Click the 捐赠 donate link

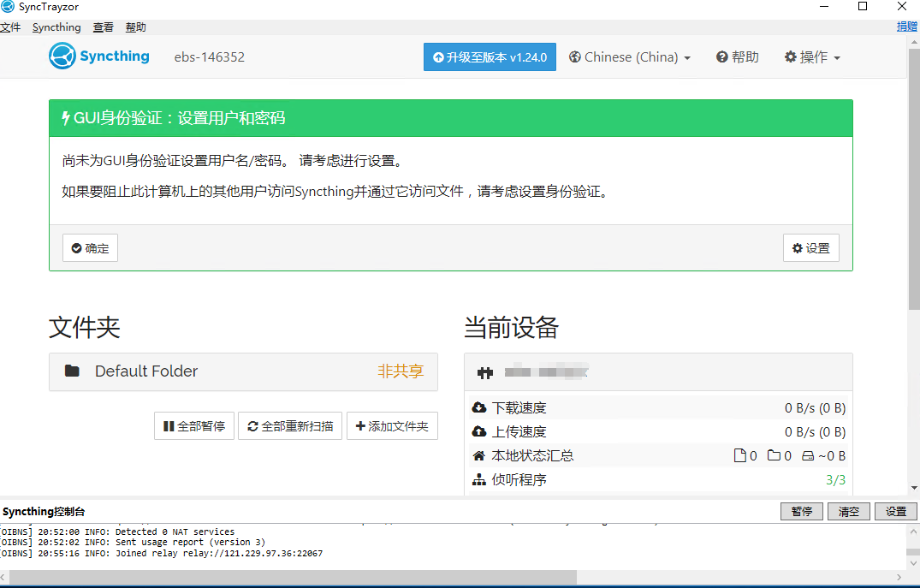[907, 27]
